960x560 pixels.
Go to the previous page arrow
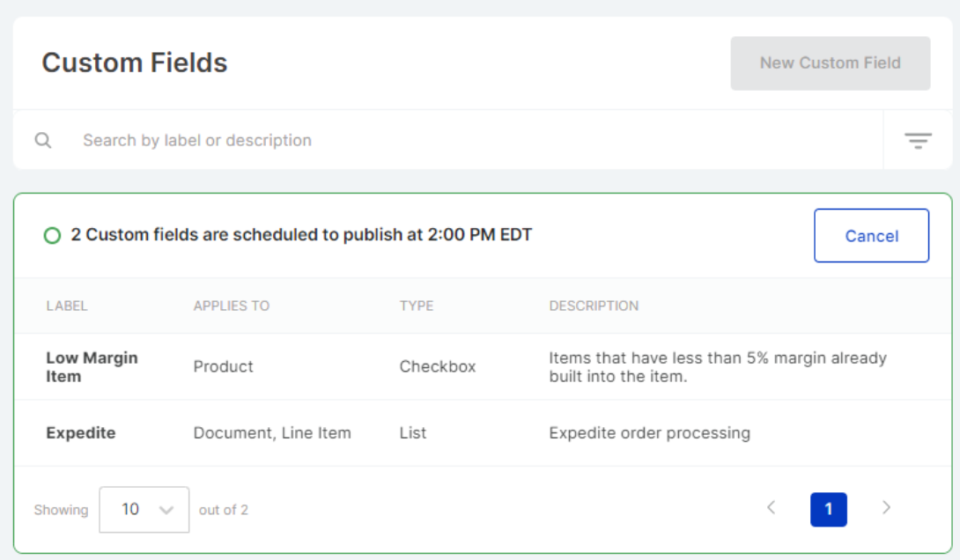(772, 508)
